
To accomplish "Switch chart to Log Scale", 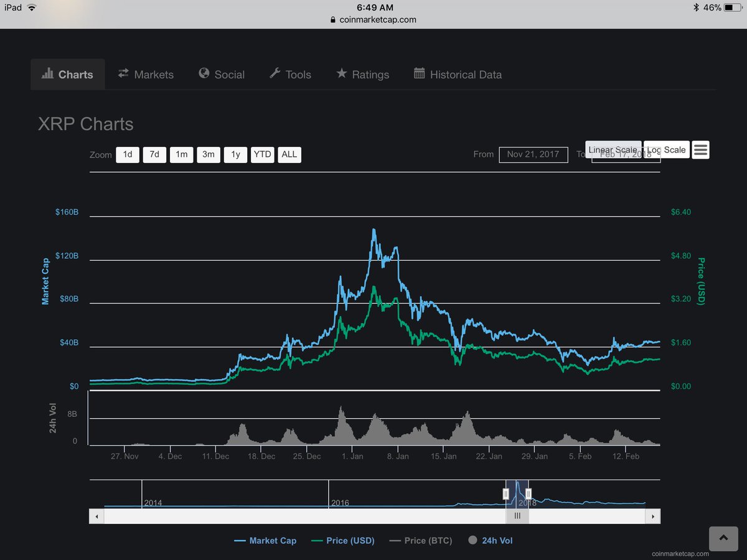I will coord(667,149).
